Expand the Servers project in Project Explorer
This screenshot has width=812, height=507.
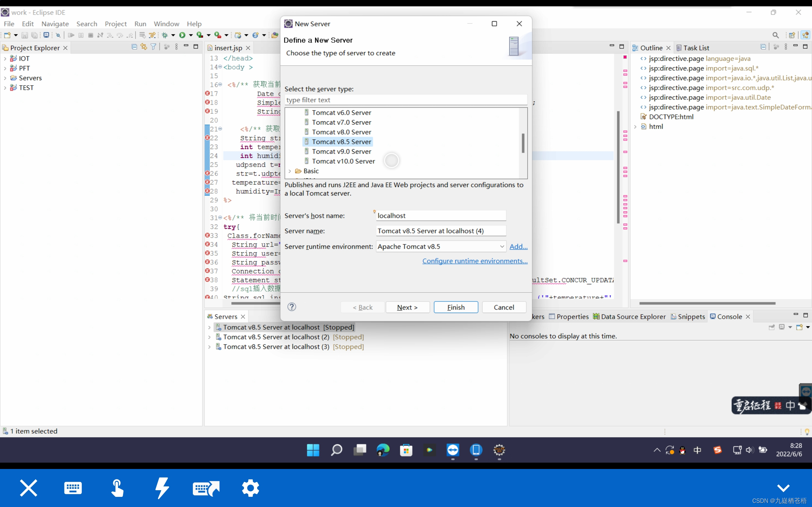point(5,78)
